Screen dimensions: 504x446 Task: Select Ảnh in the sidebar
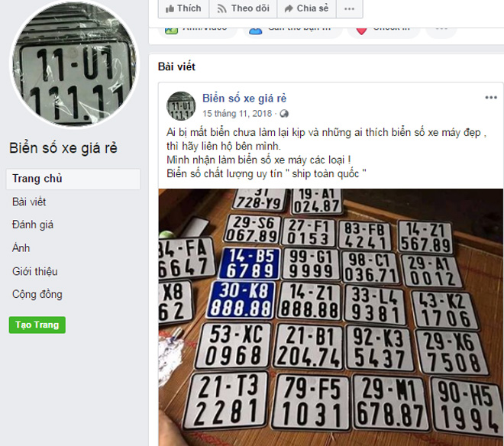tap(21, 248)
